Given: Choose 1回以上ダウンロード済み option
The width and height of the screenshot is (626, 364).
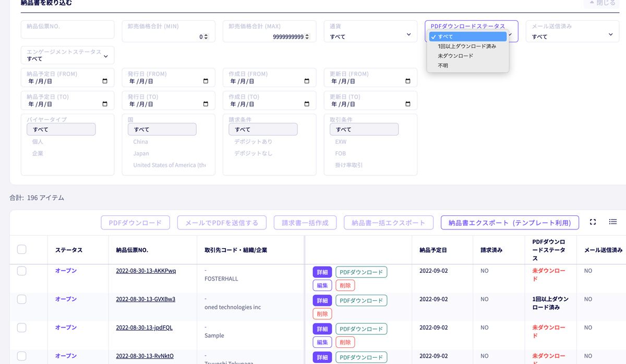Looking at the screenshot, I should 468,46.
